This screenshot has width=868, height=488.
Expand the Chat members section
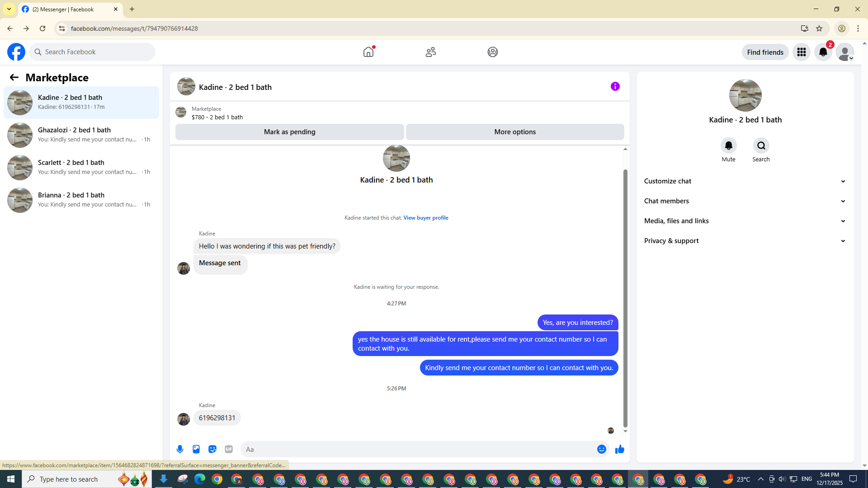point(745,201)
